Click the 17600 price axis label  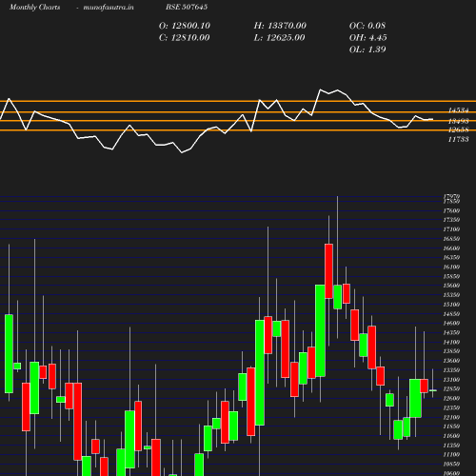(451, 210)
